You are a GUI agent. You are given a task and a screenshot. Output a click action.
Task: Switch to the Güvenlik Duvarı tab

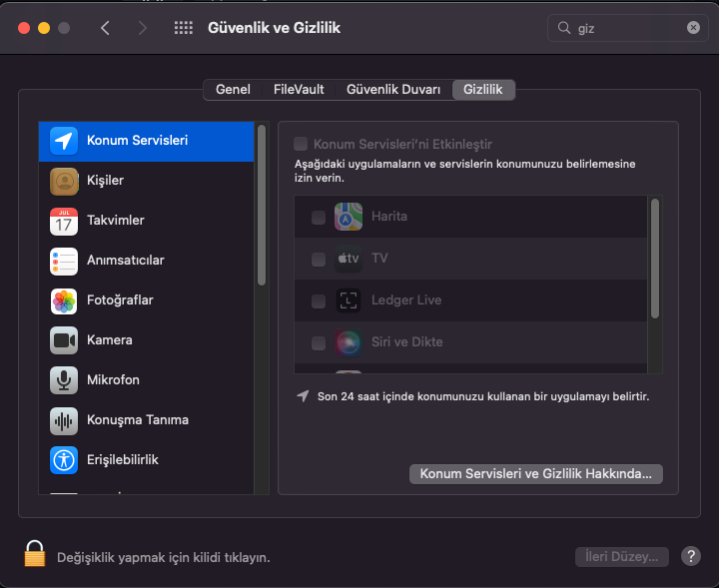coord(393,90)
